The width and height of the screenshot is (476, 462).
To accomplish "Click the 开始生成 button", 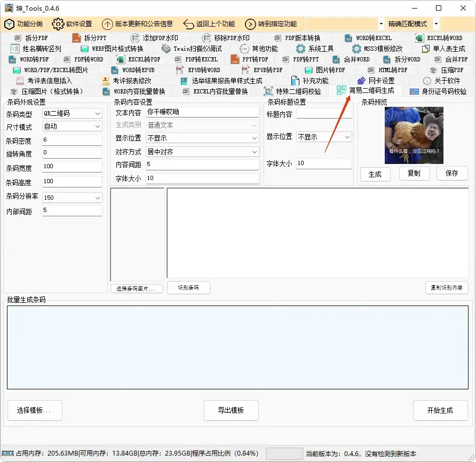I will tap(440, 410).
